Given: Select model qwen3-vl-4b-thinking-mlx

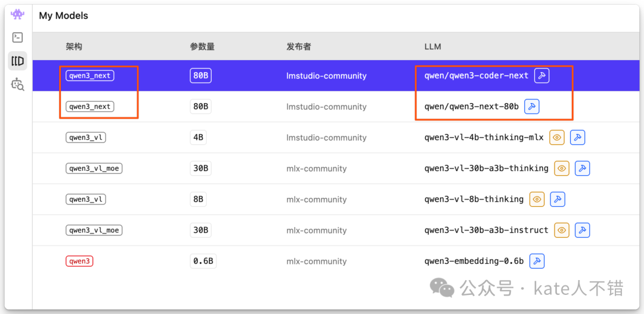Looking at the screenshot, I should [484, 138].
